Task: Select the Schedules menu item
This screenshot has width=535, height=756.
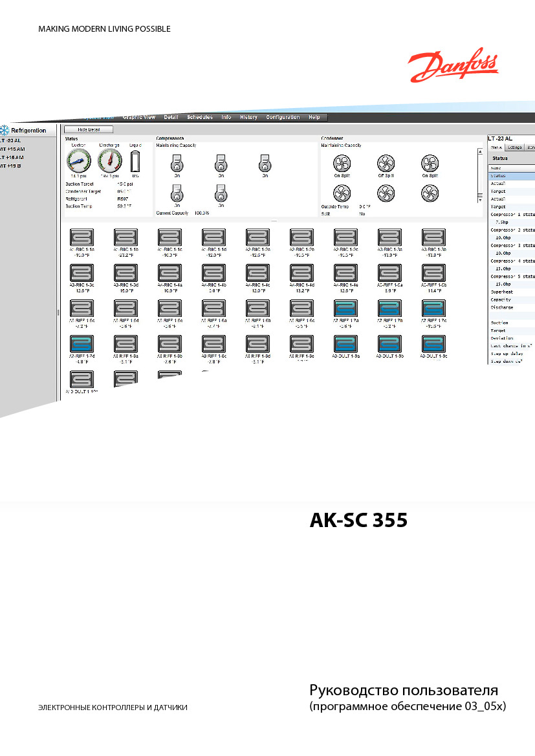Action: (x=200, y=117)
